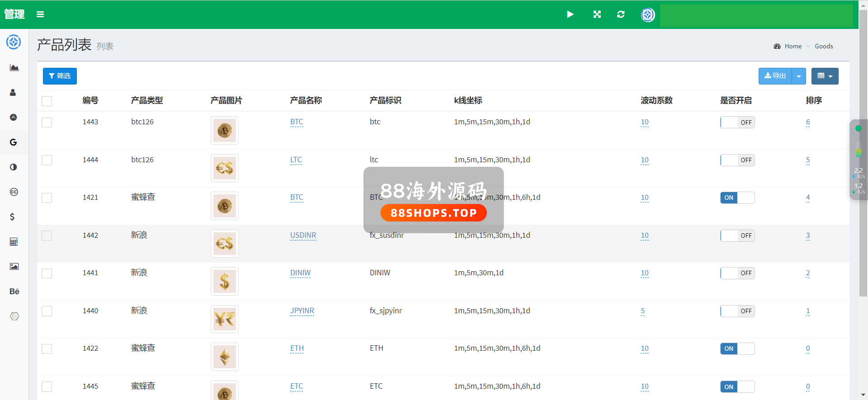Open the 筛选 filter panel
Screen dimensions: 868x400
tap(60, 76)
